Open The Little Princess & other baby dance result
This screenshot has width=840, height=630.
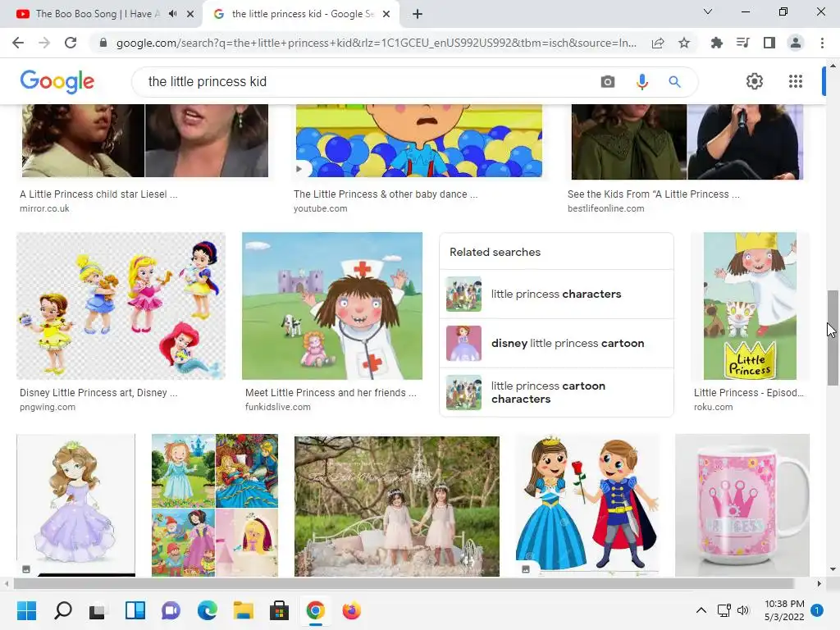[x=386, y=194]
